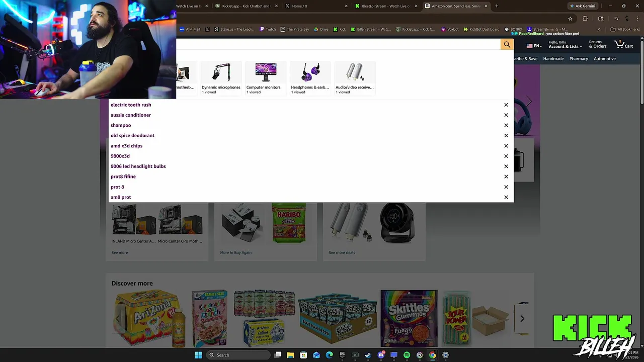644x362 pixels.
Task: Close the Amazon.com browser tab
Action: (486, 6)
